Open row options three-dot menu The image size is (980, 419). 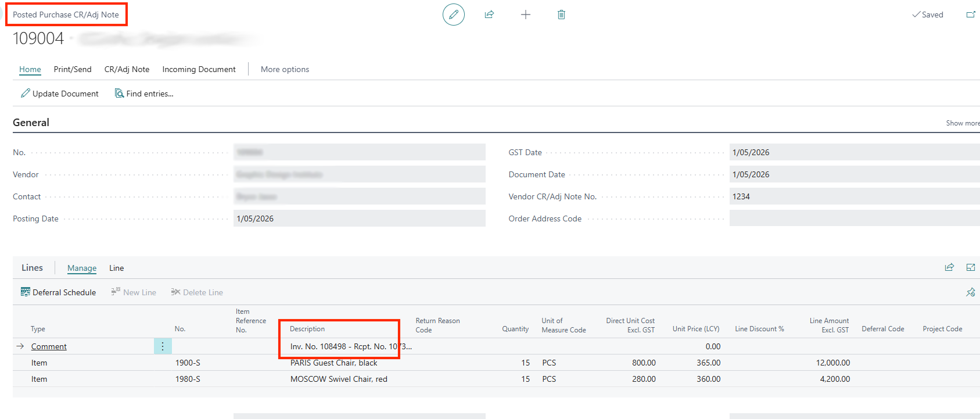(163, 346)
